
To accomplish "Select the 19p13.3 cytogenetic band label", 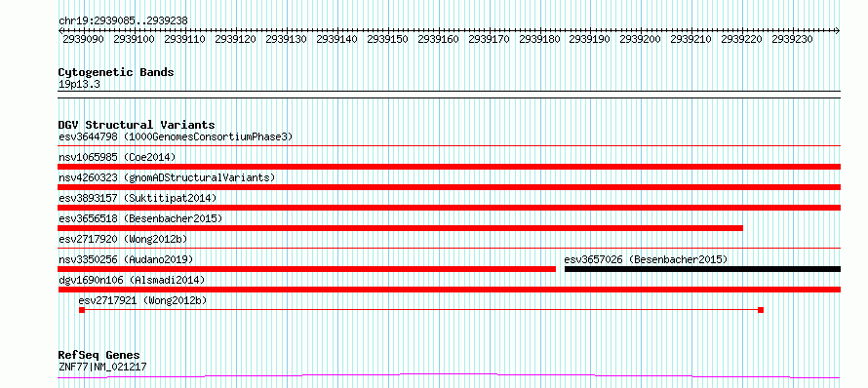I will 79,84.
